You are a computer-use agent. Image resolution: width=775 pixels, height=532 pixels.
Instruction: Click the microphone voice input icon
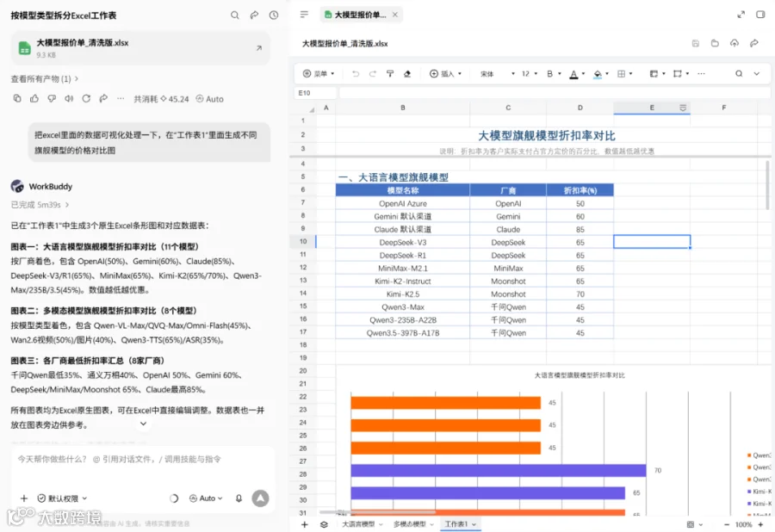tap(239, 498)
